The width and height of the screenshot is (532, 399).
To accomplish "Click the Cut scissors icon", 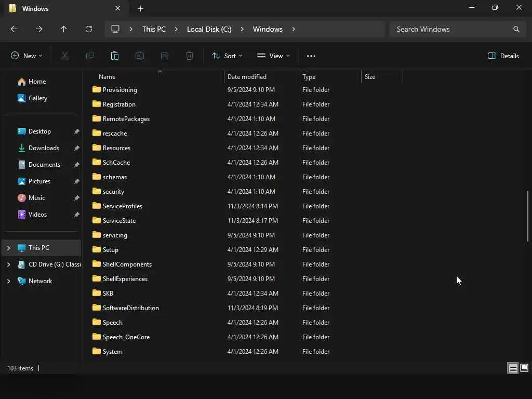I will tap(65, 56).
